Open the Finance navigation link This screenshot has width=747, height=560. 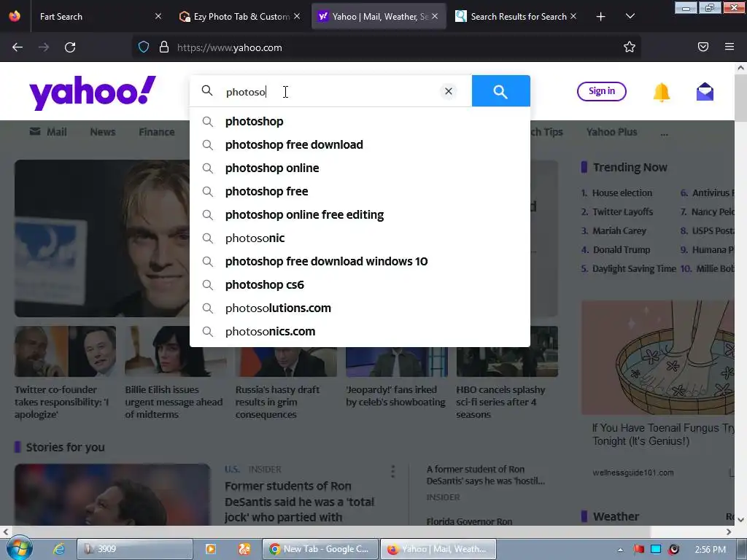(x=156, y=132)
